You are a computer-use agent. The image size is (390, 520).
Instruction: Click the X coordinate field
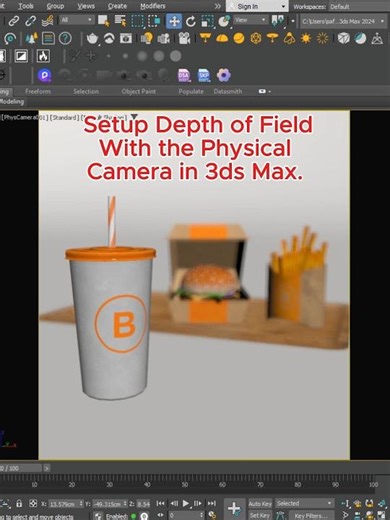(x=66, y=504)
